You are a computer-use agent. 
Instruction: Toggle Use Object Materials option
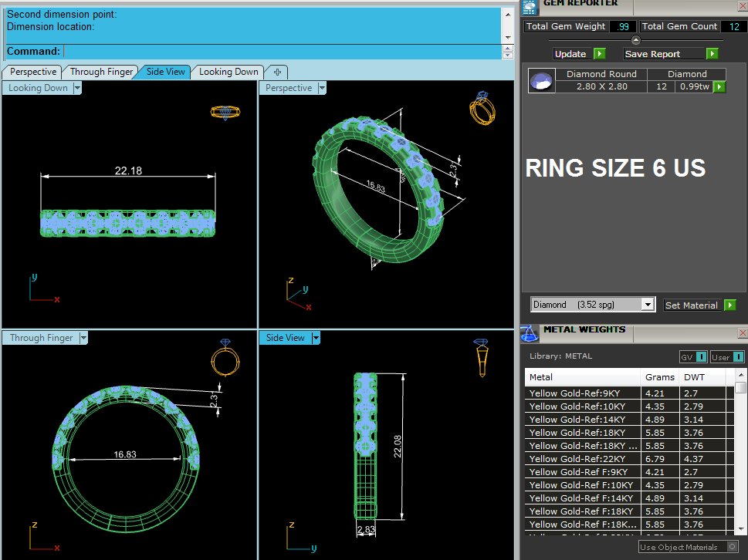tap(689, 547)
